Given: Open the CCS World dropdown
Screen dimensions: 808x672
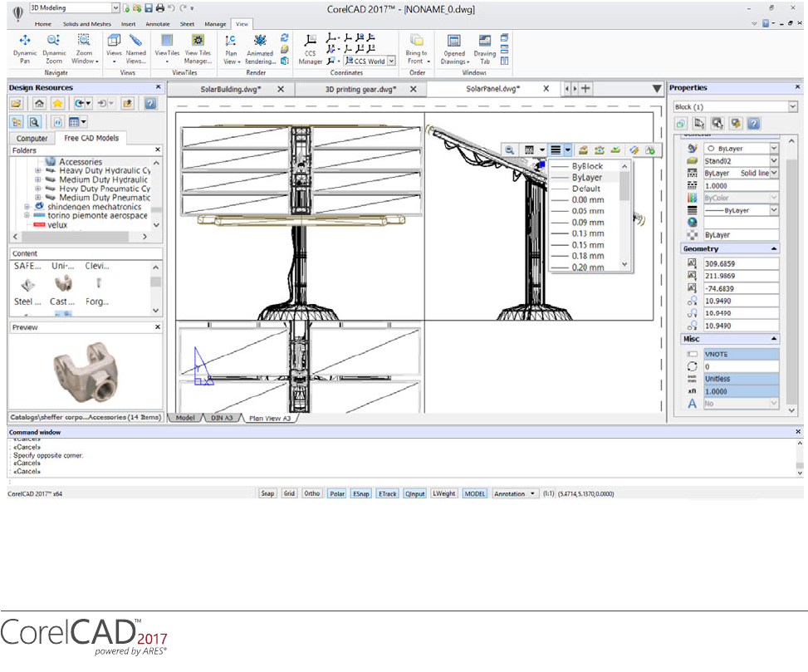Looking at the screenshot, I should (391, 61).
